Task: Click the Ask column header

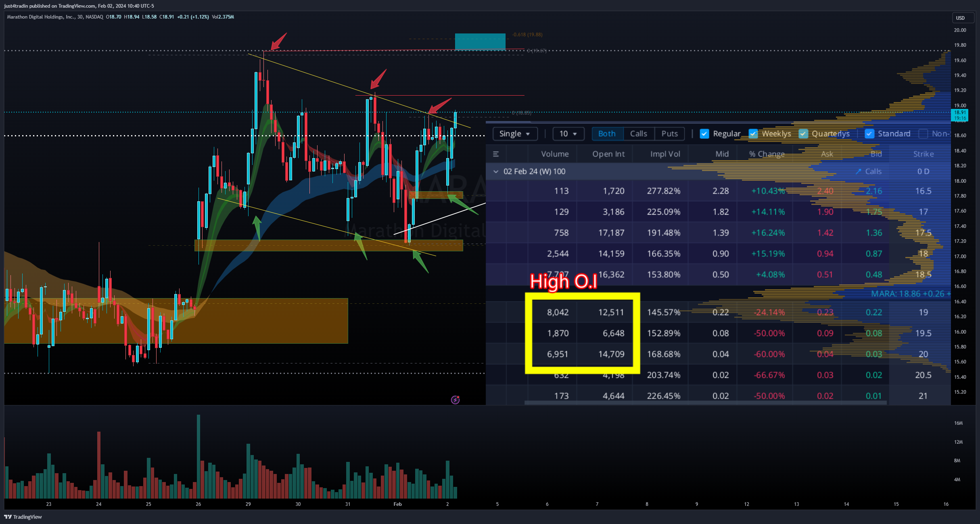Action: point(827,154)
